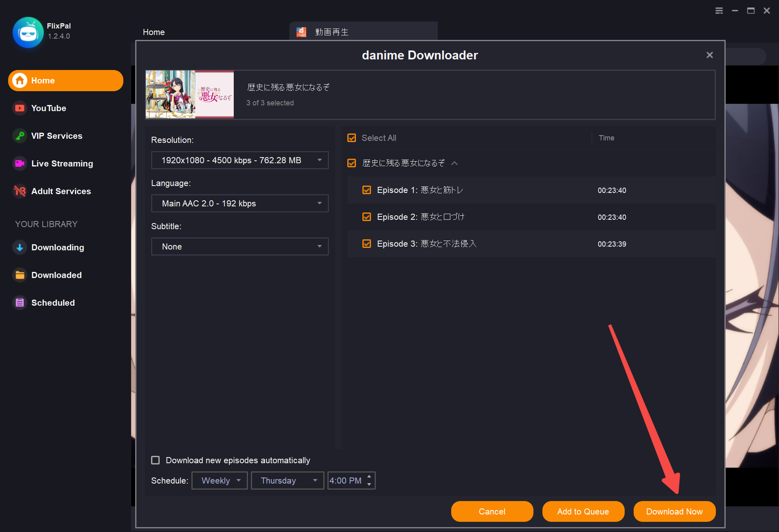Maximize the FlixPal window
The width and height of the screenshot is (779, 532).
(x=751, y=11)
